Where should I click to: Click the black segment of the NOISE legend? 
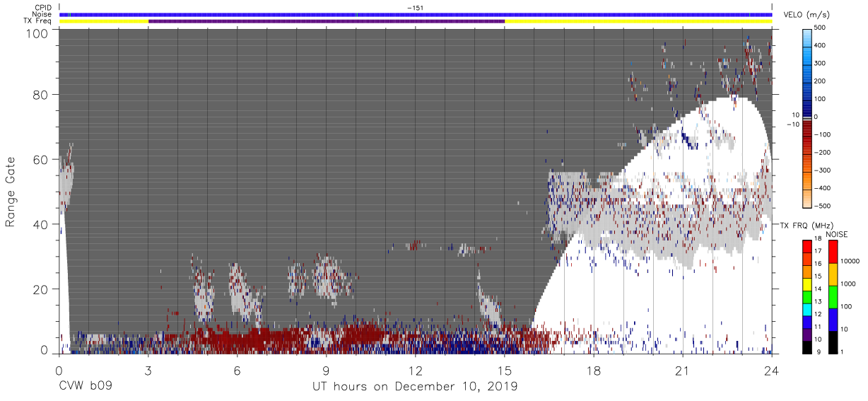point(833,342)
